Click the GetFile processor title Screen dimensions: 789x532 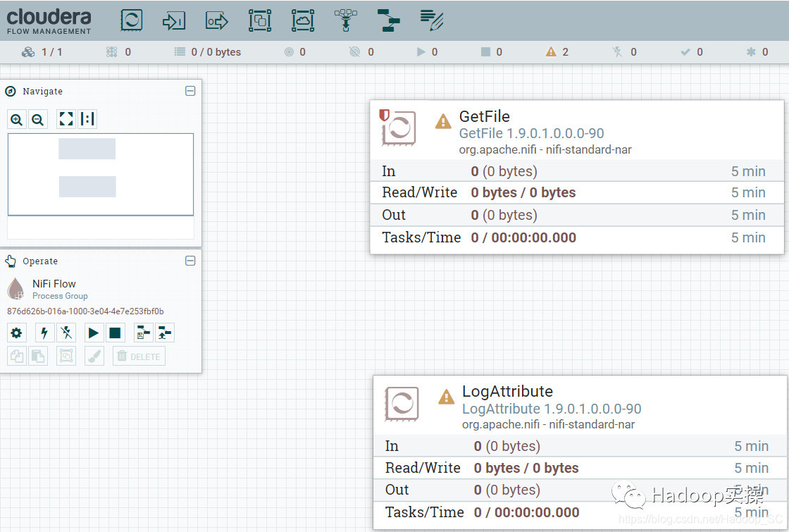tap(485, 117)
